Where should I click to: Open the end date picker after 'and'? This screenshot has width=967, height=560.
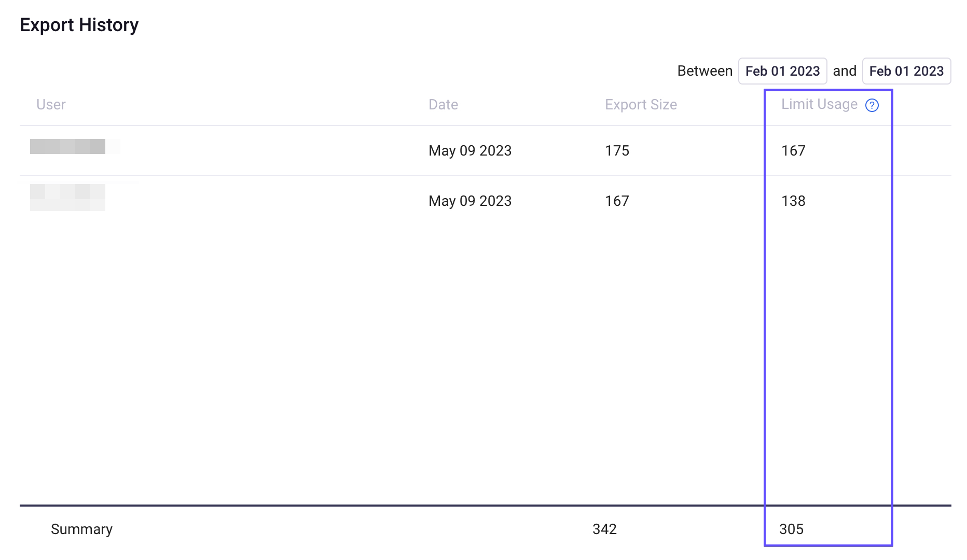click(x=906, y=71)
